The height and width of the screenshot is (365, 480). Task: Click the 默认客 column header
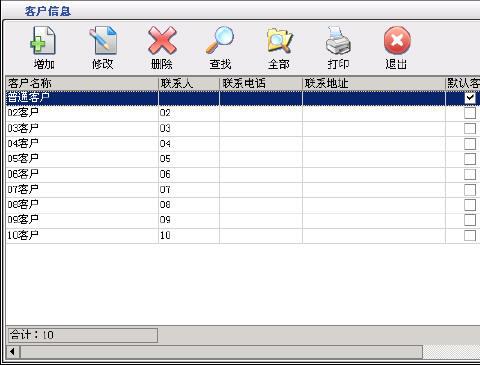(463, 83)
